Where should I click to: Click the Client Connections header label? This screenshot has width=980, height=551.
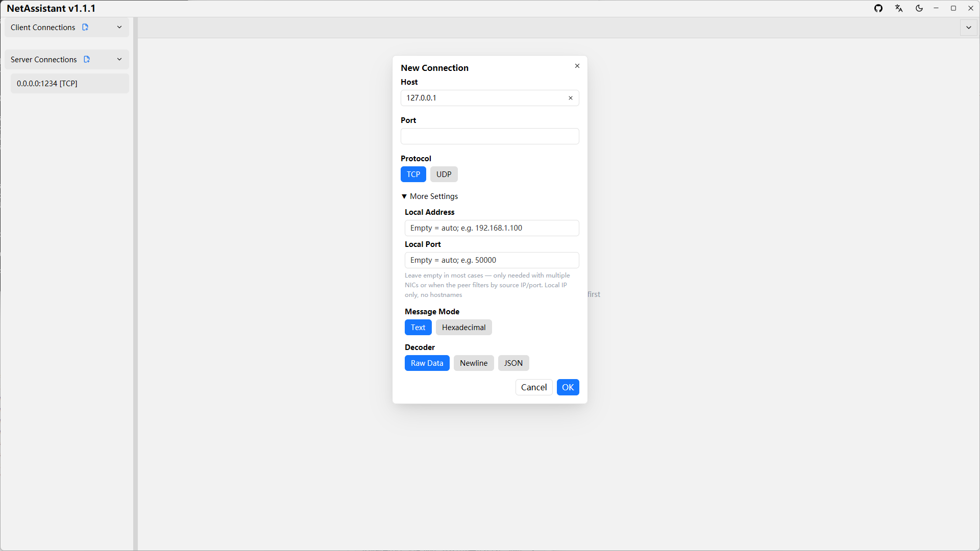pyautogui.click(x=43, y=28)
